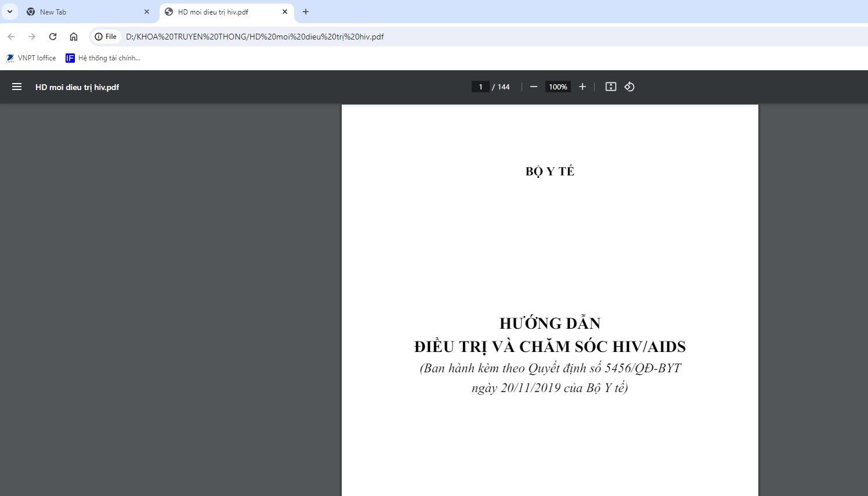The image size is (868, 496).
Task: Click the PDF title HD moi dieu trị hiv.pdf
Action: (x=77, y=87)
